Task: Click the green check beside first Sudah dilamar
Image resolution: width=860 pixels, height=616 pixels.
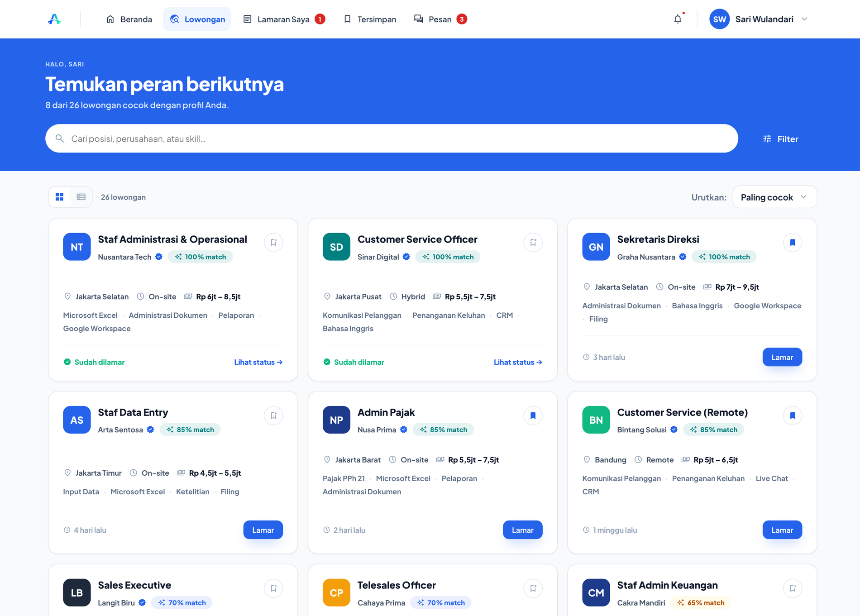Action: pyautogui.click(x=67, y=362)
